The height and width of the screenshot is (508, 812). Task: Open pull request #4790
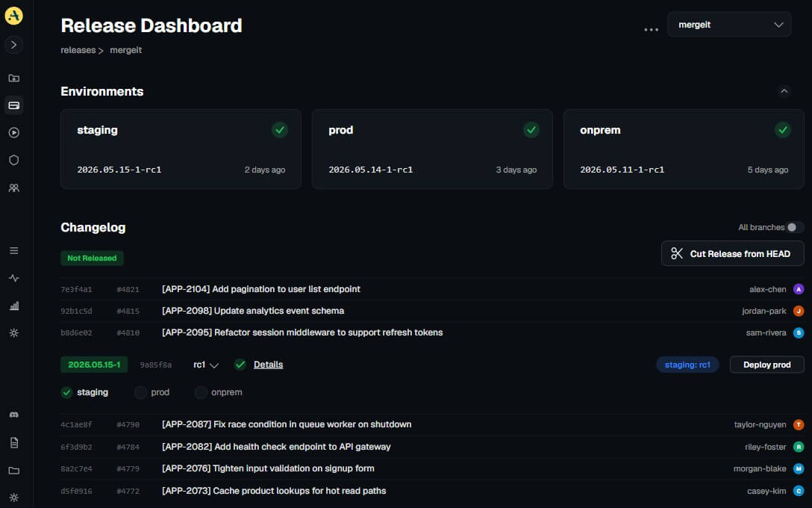point(128,424)
